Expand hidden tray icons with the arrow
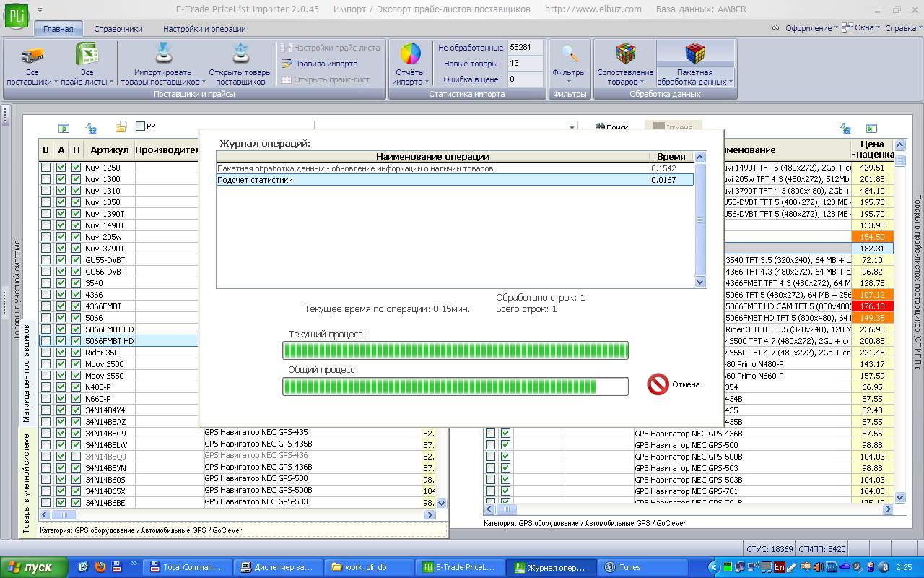The image size is (924, 578). coord(713,567)
